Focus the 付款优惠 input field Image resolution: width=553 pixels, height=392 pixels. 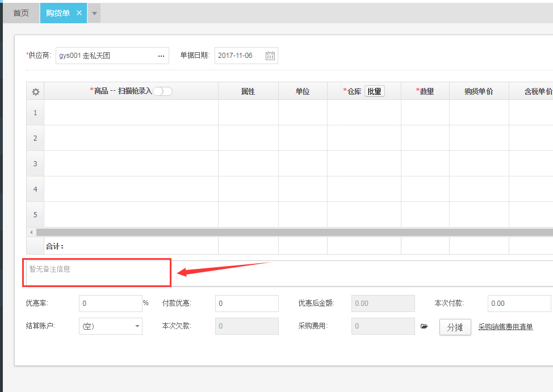(247, 304)
